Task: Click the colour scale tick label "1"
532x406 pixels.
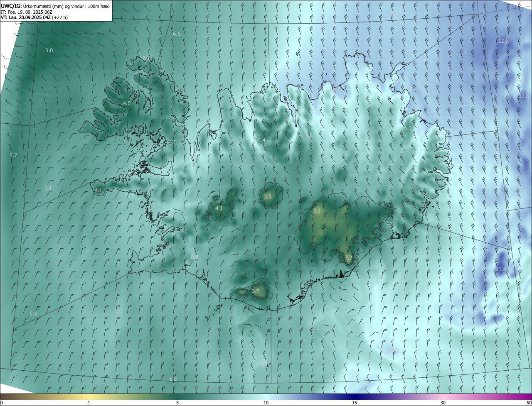Action: coord(89,403)
